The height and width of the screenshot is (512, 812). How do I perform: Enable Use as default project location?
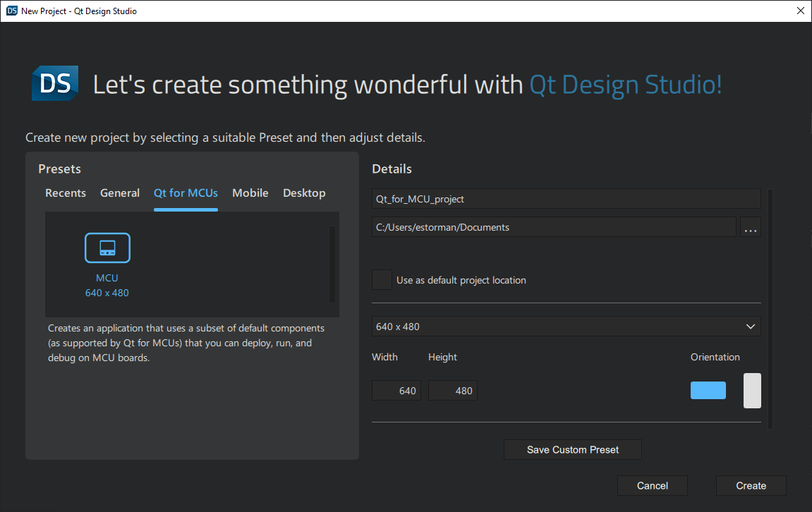(381, 279)
